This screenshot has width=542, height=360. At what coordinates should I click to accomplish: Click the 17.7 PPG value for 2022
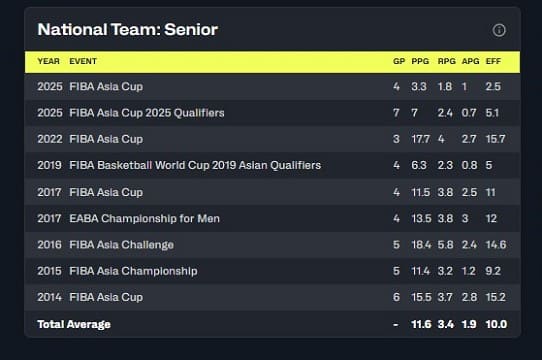[421, 139]
